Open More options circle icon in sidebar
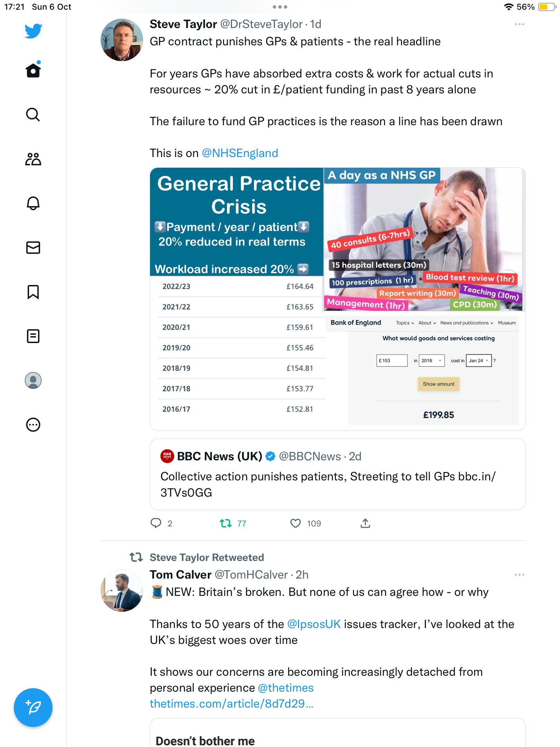This screenshot has width=560, height=747. 33,425
